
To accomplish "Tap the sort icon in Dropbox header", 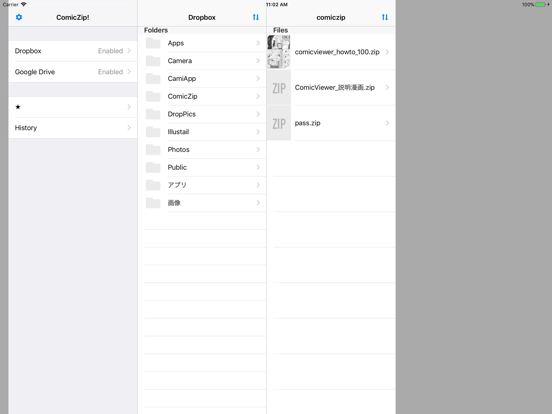I will click(256, 17).
